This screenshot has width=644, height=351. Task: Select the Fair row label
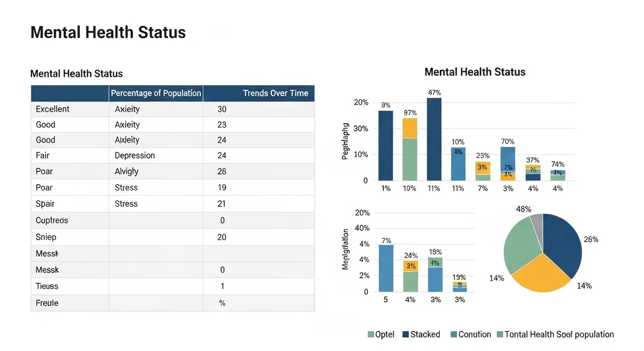(x=43, y=155)
